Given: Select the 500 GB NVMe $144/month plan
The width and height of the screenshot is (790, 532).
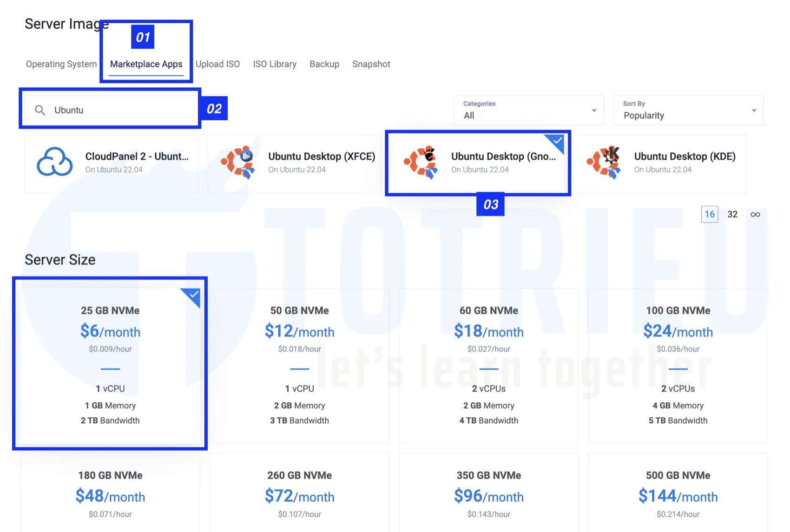Looking at the screenshot, I should pos(678,493).
